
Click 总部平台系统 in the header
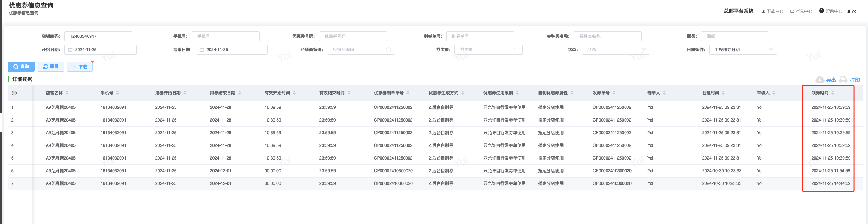739,11
